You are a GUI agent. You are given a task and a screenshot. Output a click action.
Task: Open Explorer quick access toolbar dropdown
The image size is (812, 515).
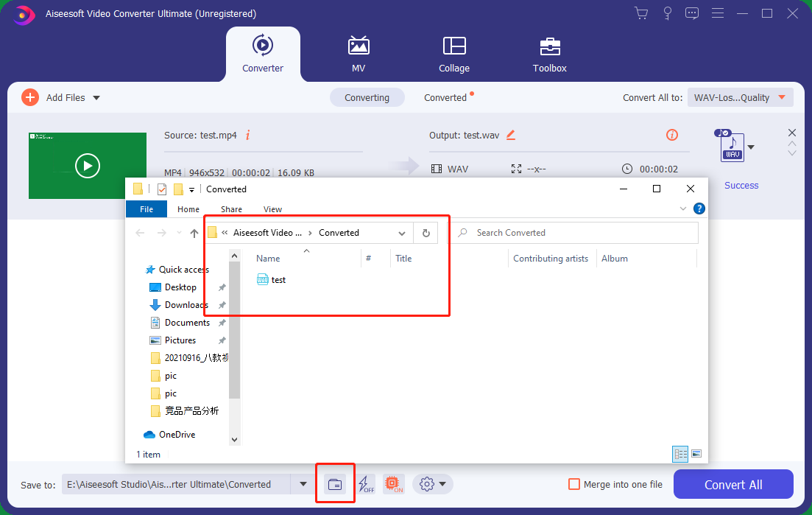(x=191, y=189)
